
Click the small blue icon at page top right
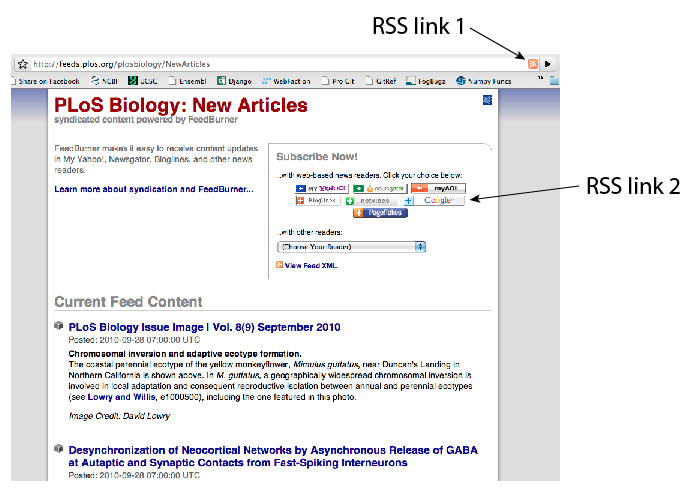[x=487, y=100]
